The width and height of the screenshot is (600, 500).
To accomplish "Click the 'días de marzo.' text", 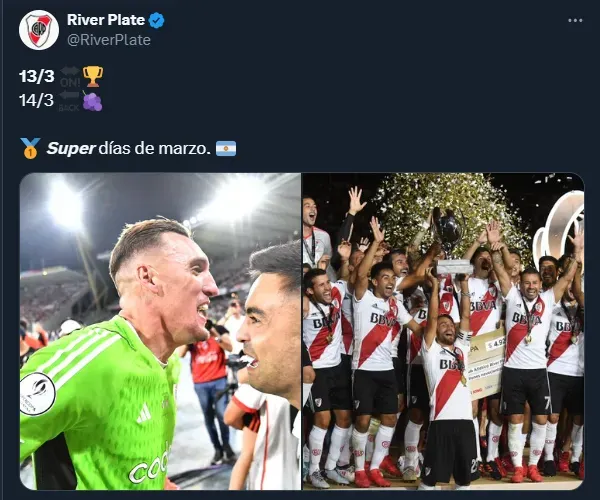I will 155,148.
